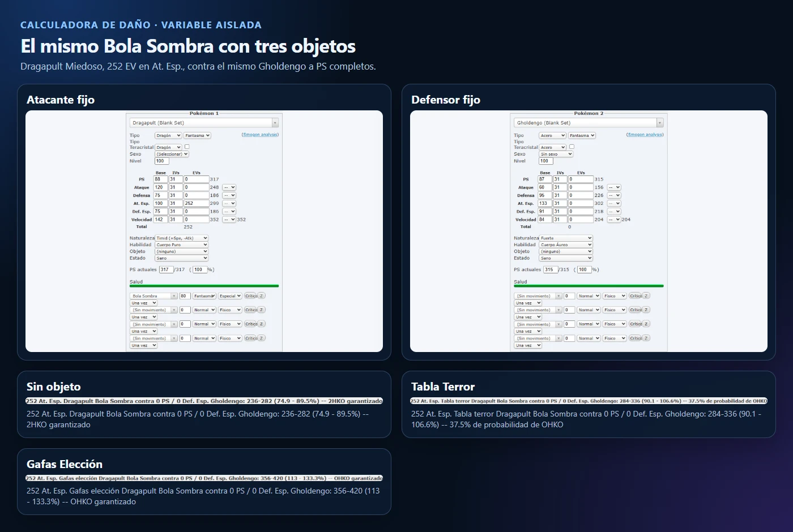Open the Gholdengo (Blank Set) selector
The image size is (793, 532).
589,123
